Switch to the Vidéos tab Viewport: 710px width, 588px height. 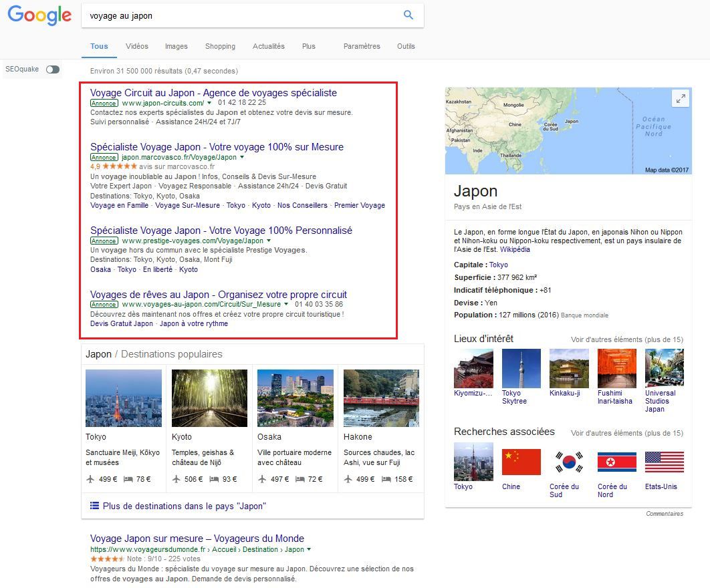point(137,46)
